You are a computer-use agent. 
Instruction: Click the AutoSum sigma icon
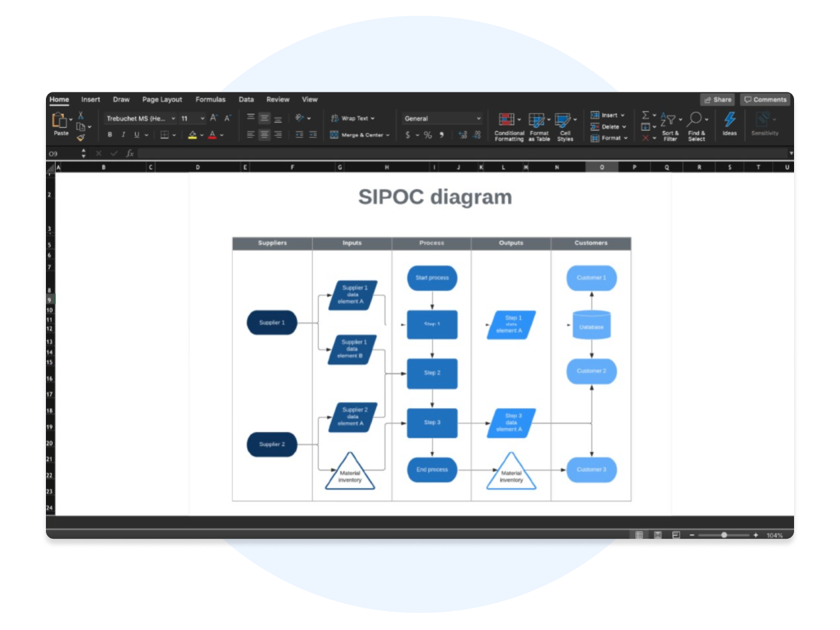(645, 115)
